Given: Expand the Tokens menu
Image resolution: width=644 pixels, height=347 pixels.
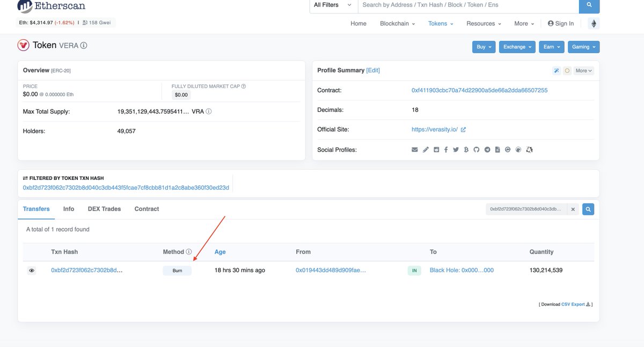Looking at the screenshot, I should 441,24.
